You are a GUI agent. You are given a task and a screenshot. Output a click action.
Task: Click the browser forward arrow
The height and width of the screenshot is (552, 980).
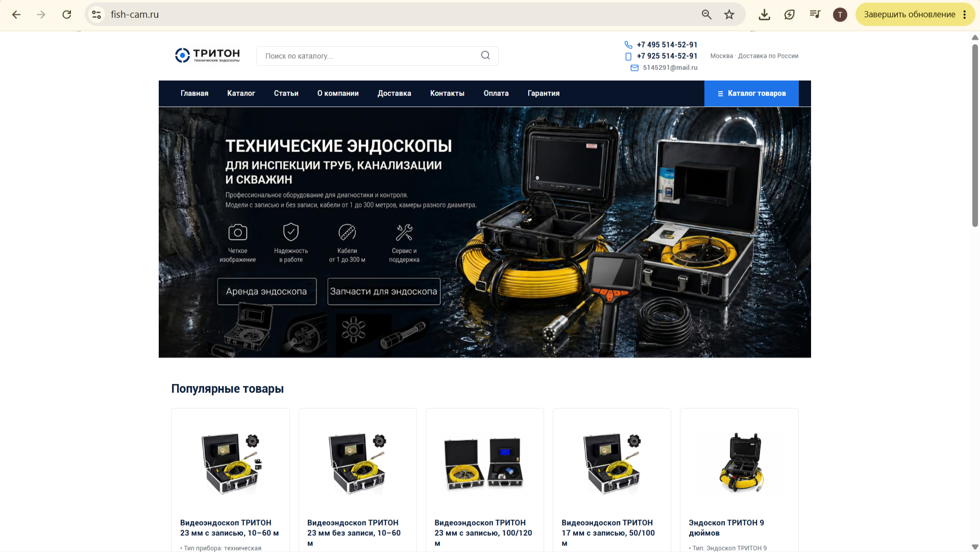pos(41,14)
